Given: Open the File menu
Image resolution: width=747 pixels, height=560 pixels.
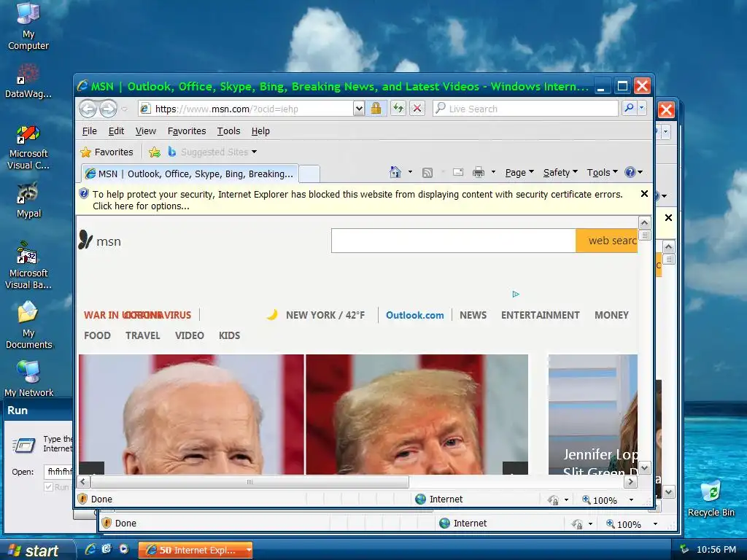Looking at the screenshot, I should coord(89,131).
